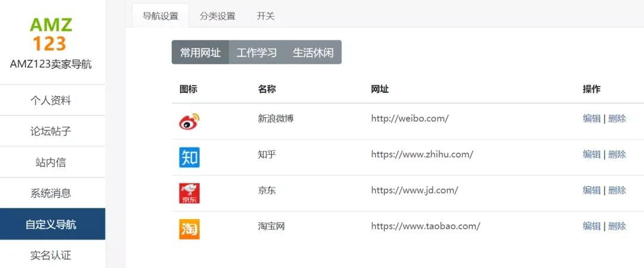
Task: Open the 导航设置 tab
Action: click(160, 17)
